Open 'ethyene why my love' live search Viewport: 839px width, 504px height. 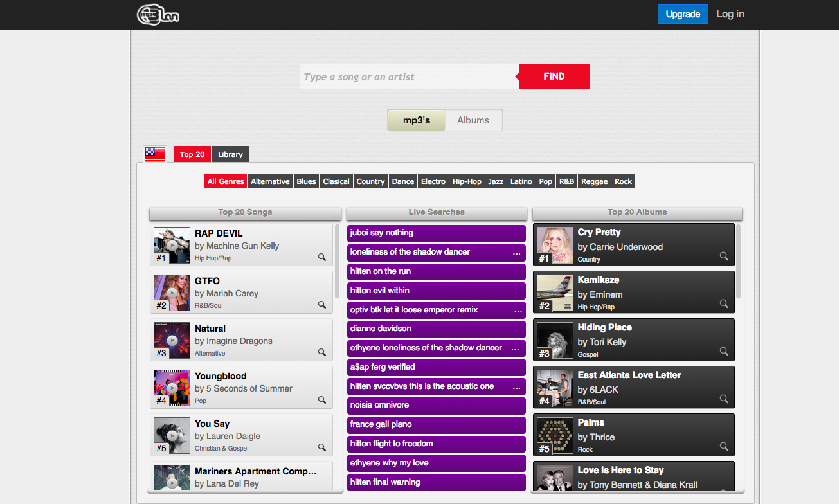coord(437,463)
